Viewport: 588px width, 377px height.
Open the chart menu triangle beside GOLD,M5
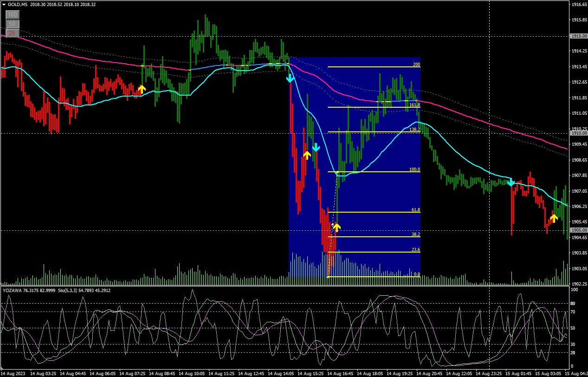click(4, 4)
